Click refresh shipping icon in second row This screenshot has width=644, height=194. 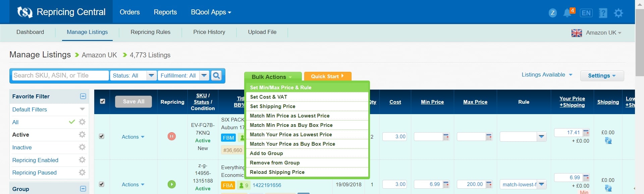pyautogui.click(x=608, y=188)
